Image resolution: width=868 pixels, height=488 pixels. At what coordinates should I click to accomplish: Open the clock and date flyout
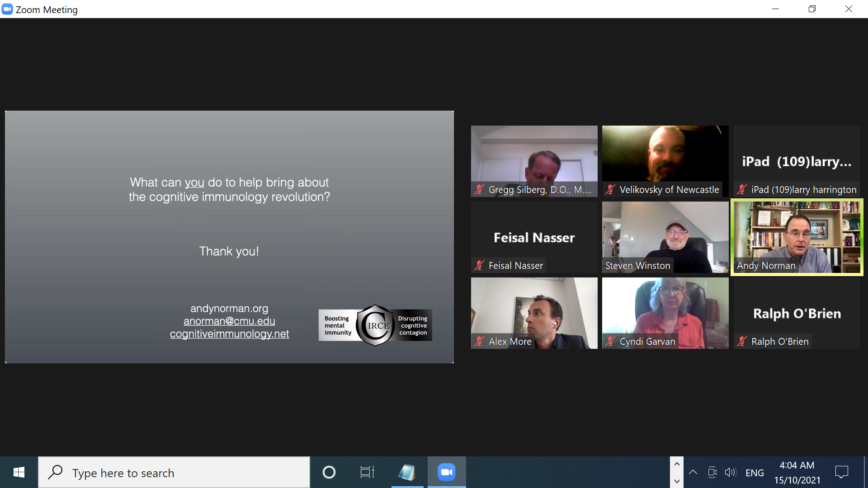pos(797,473)
